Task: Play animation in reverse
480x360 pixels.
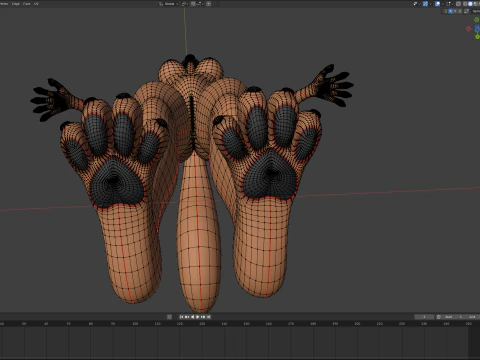Action: tap(192, 317)
